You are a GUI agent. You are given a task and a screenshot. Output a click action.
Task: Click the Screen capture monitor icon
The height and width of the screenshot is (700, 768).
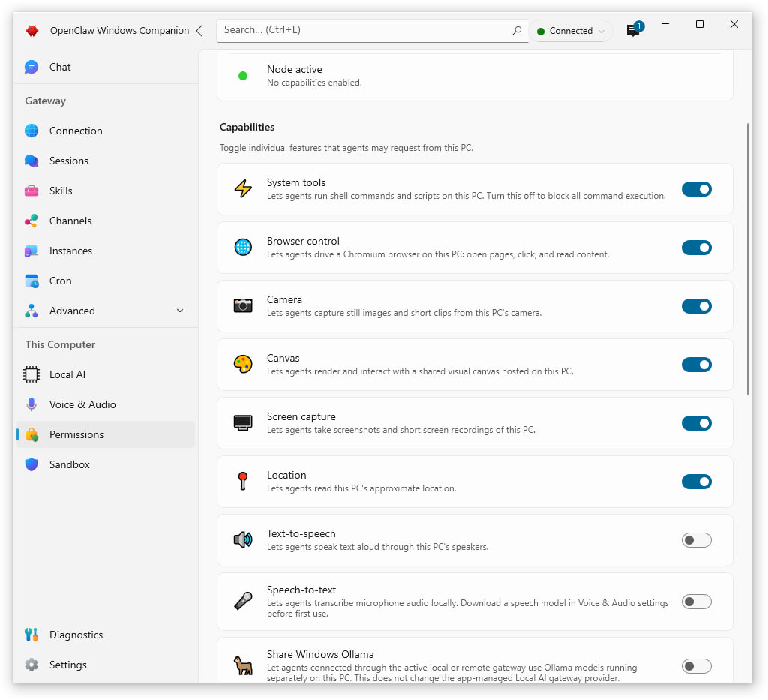243,422
